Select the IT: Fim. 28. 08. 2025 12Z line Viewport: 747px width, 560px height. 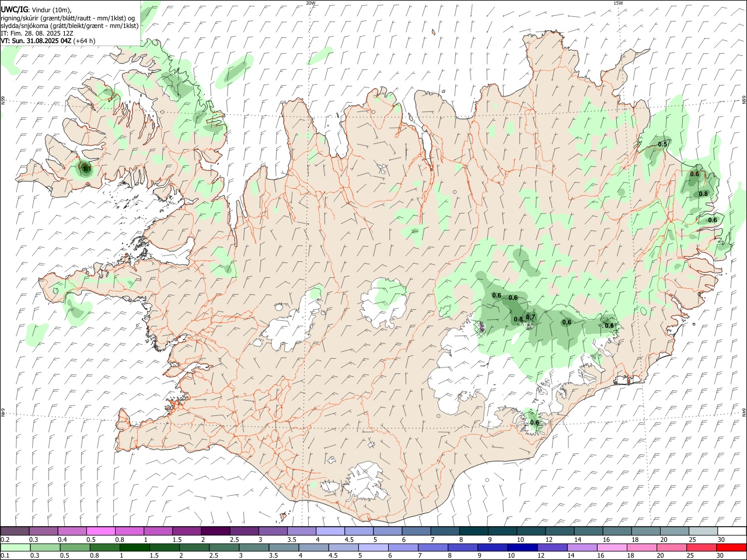(x=37, y=33)
